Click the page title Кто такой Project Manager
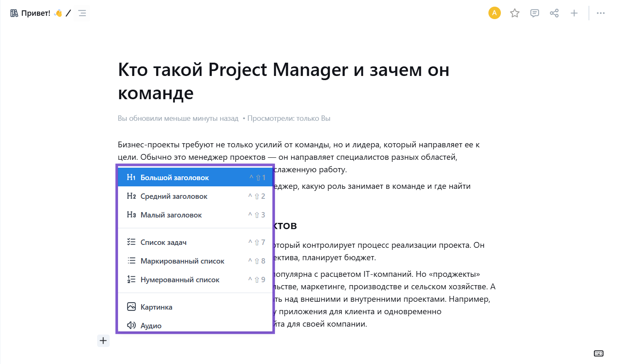The image size is (618, 364). [x=284, y=81]
